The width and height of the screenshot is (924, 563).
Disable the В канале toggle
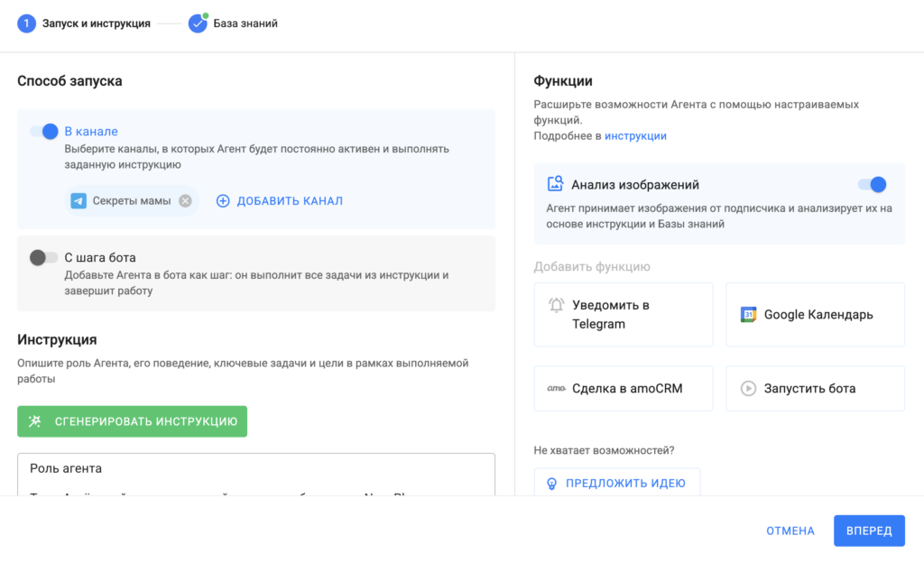coord(44,132)
